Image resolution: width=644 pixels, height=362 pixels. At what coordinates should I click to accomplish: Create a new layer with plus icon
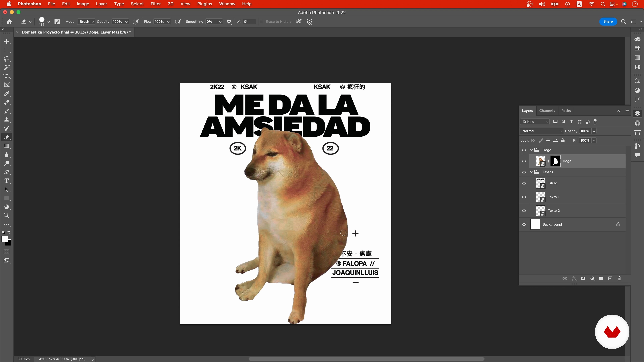tap(610, 278)
